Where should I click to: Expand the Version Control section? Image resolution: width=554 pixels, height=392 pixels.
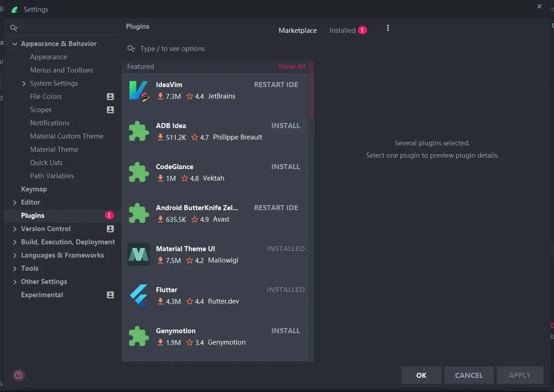click(x=15, y=229)
